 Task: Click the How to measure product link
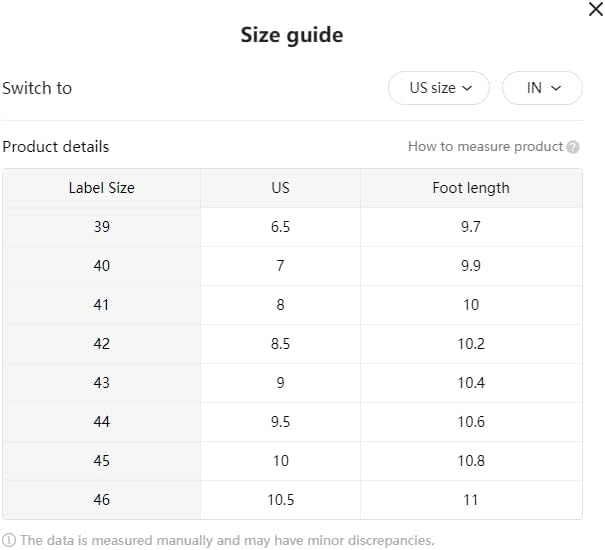pyautogui.click(x=485, y=146)
